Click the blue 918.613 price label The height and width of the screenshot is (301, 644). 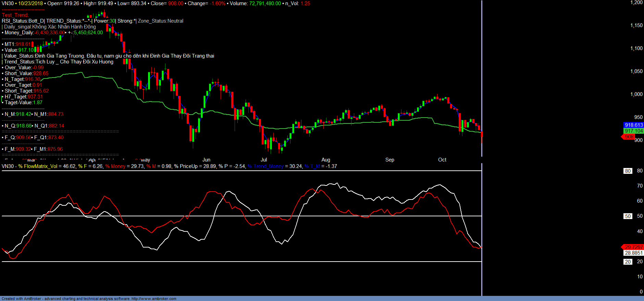tap(633, 125)
